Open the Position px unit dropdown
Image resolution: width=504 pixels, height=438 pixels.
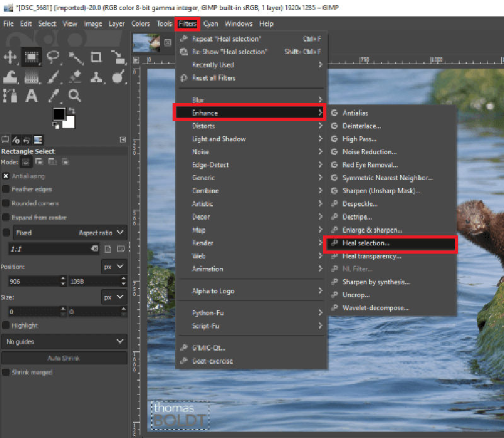click(x=114, y=266)
